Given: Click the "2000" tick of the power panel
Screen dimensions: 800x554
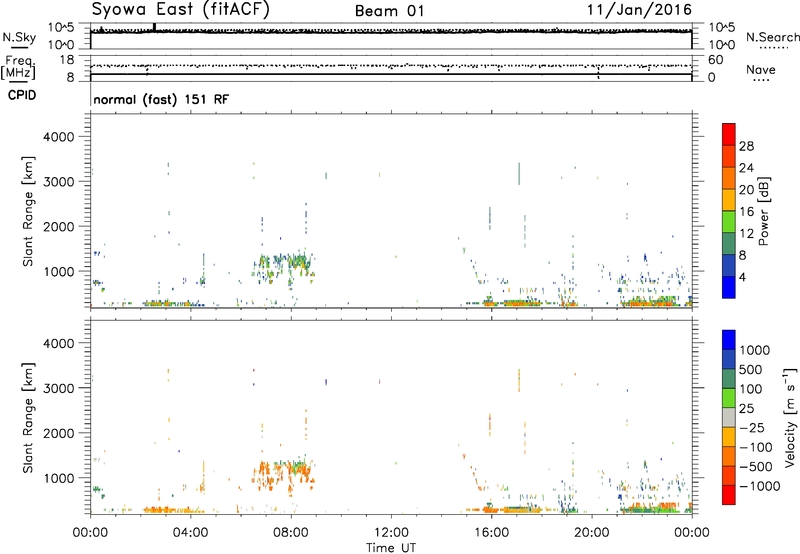Looking at the screenshot, I should [x=58, y=226].
